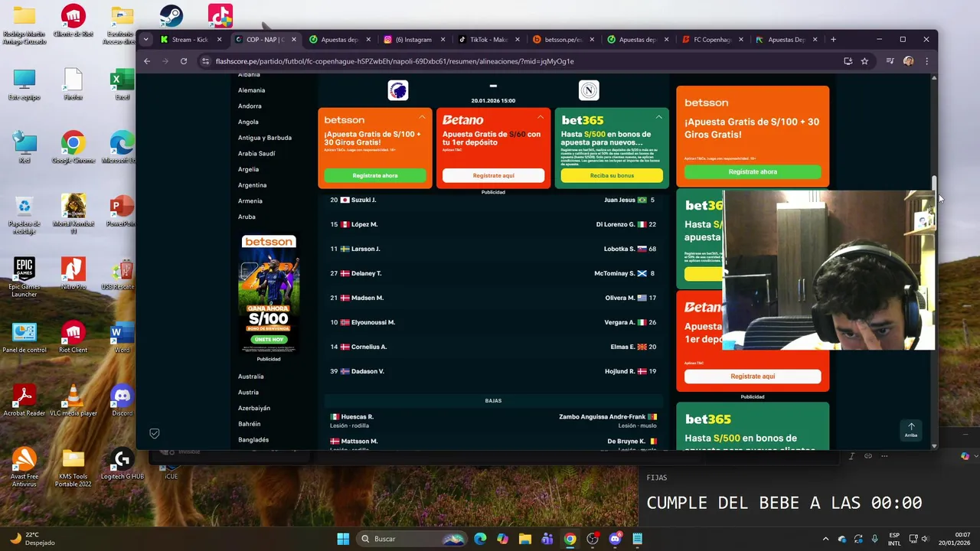Select Antigua y Barbuda in country list
The image size is (980, 551).
tap(264, 138)
